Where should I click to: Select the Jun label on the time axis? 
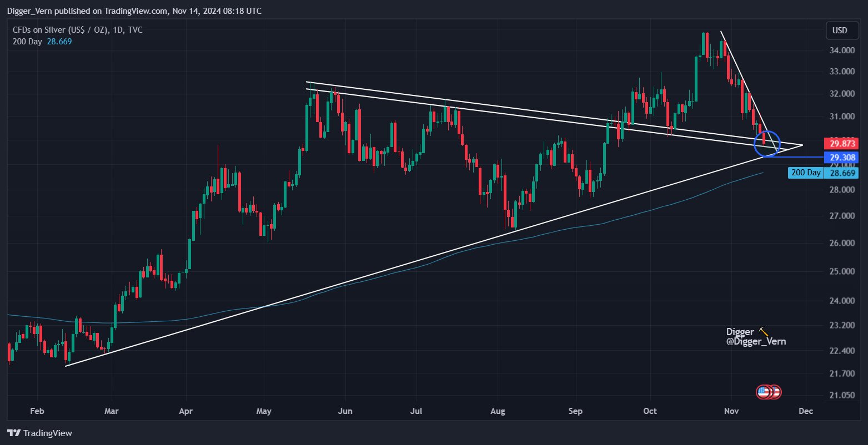(345, 411)
